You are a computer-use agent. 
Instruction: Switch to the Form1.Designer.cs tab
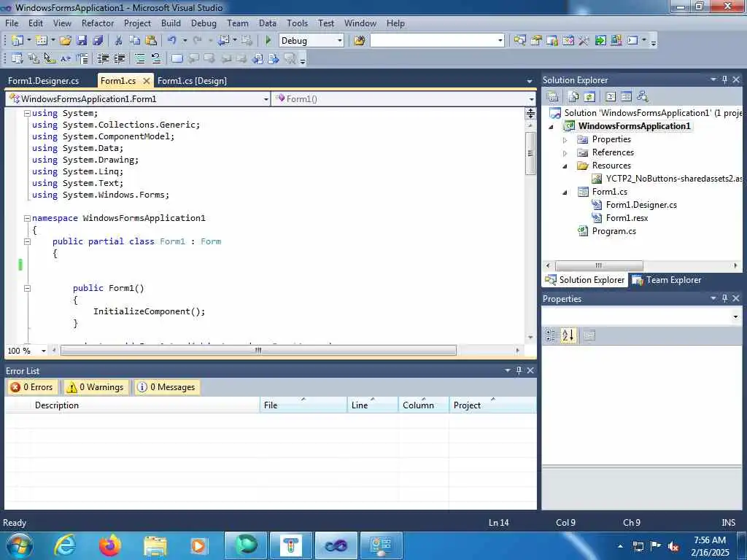[43, 81]
